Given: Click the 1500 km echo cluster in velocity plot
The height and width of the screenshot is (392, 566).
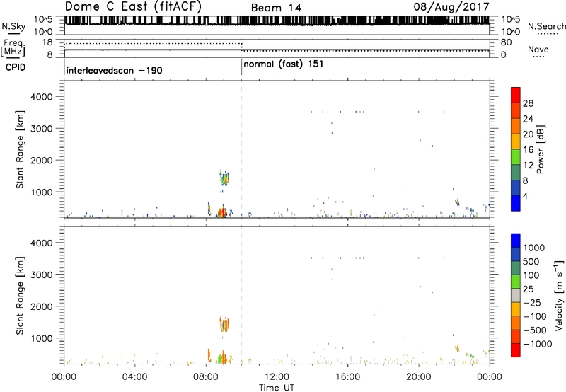Looking at the screenshot, I should pos(224,324).
